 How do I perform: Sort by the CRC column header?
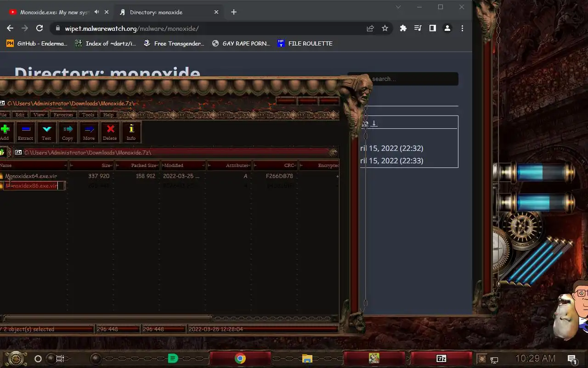click(x=275, y=165)
